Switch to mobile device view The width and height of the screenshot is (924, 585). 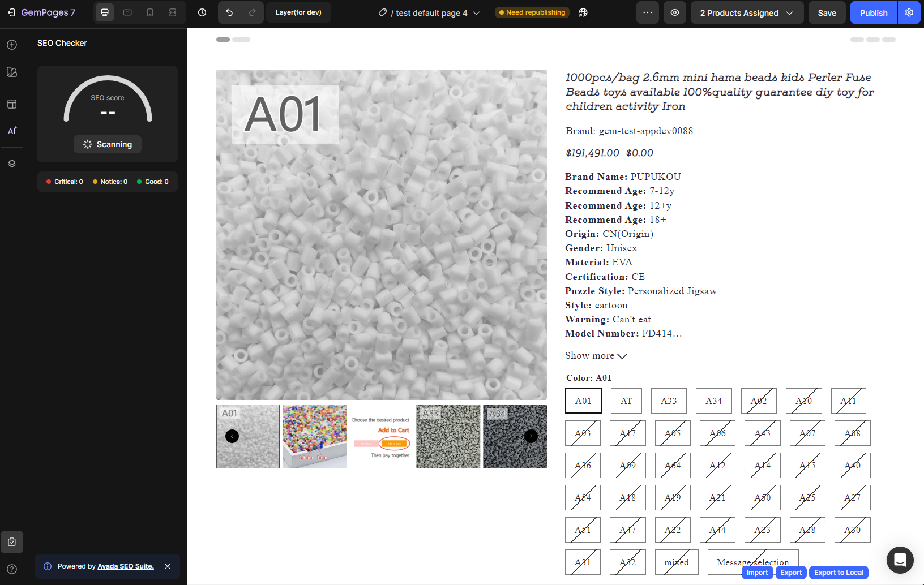[150, 12]
